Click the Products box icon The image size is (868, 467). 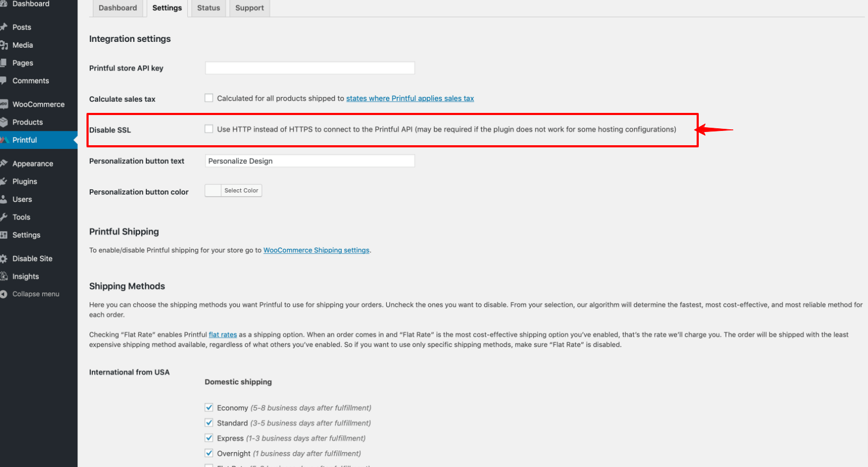3,122
